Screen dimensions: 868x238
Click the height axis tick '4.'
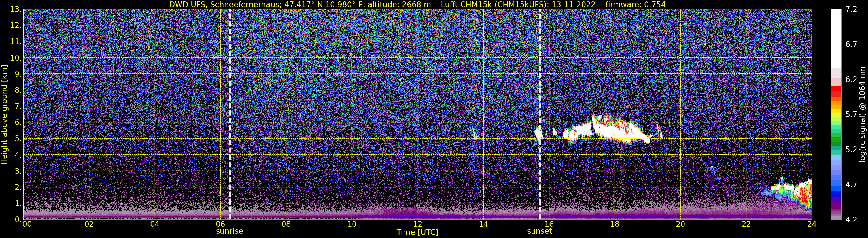pos(18,155)
